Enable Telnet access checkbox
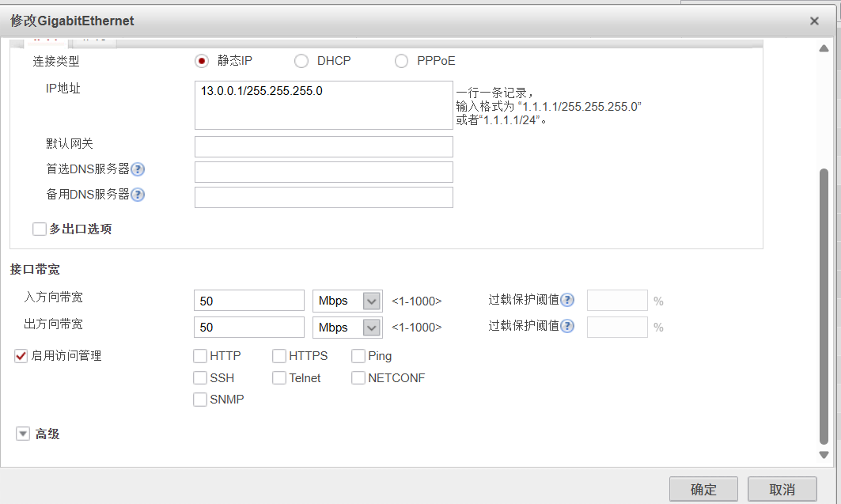Viewport: 841px width, 504px height. click(279, 378)
